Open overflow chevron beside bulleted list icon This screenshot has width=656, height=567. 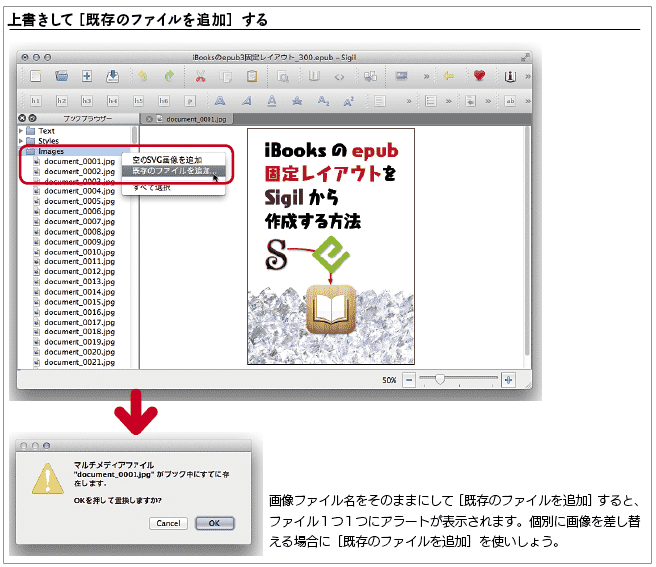448,101
